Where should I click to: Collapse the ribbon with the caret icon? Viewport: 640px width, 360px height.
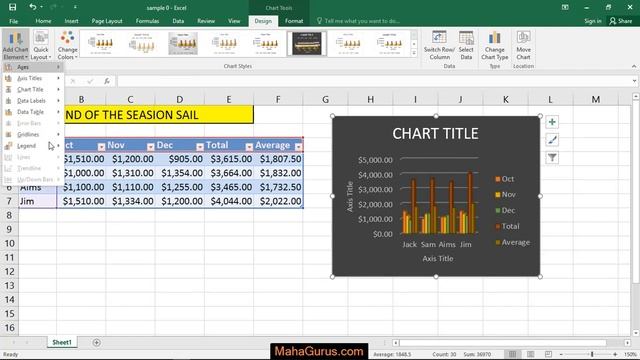633,66
